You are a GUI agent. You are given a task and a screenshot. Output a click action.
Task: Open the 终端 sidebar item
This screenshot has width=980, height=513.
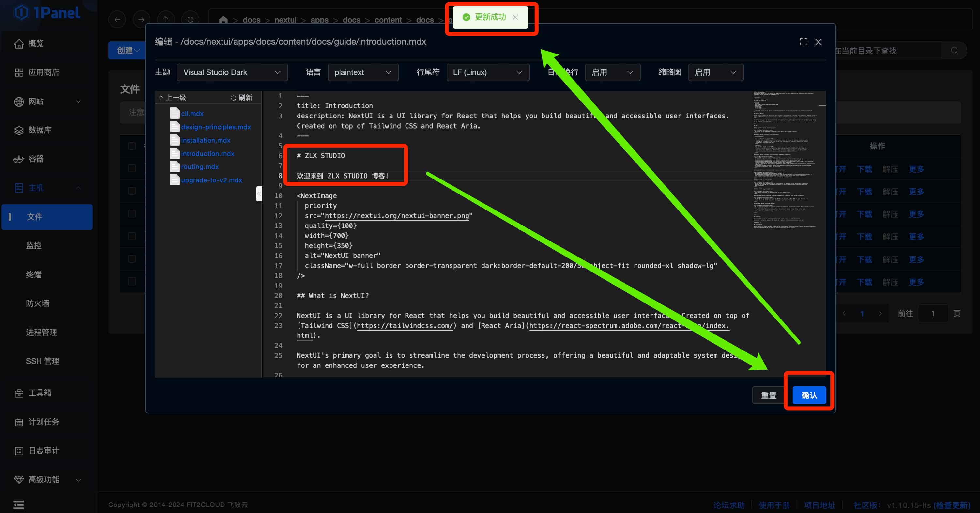click(34, 274)
